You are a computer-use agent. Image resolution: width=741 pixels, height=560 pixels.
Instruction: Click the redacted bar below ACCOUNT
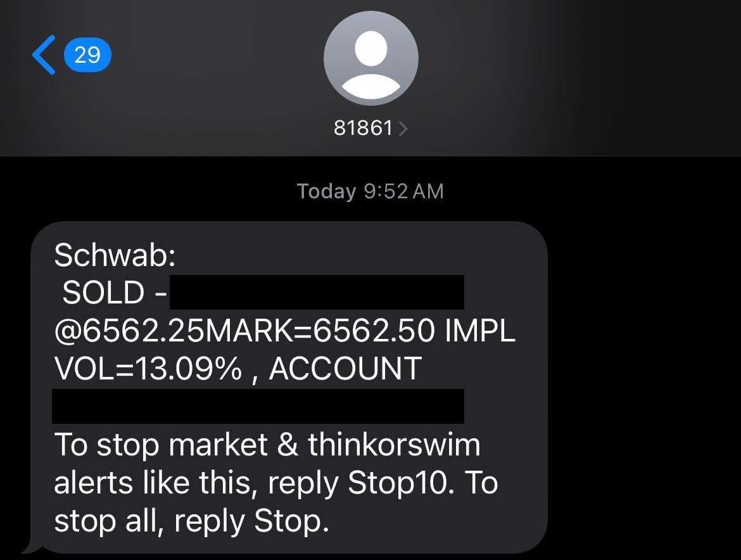tap(258, 406)
